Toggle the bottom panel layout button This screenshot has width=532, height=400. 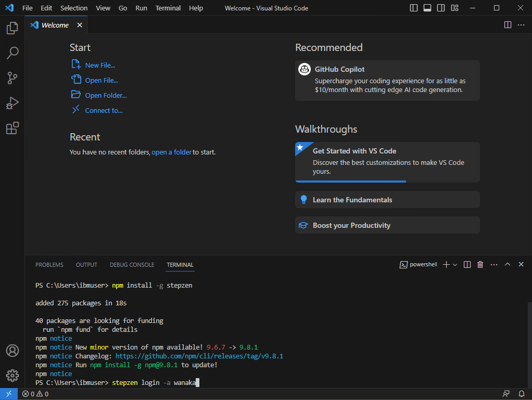pyautogui.click(x=427, y=8)
